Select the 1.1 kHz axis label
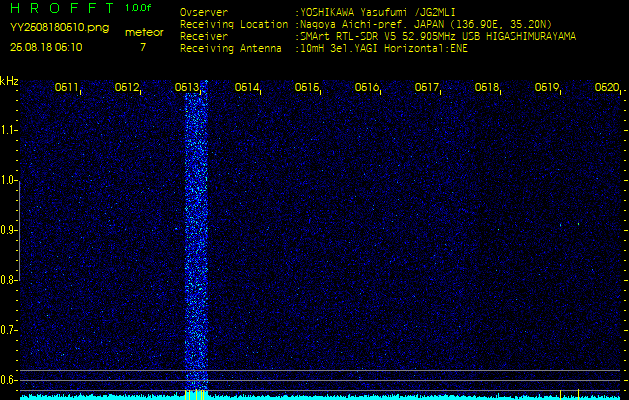629x400 pixels. point(8,130)
